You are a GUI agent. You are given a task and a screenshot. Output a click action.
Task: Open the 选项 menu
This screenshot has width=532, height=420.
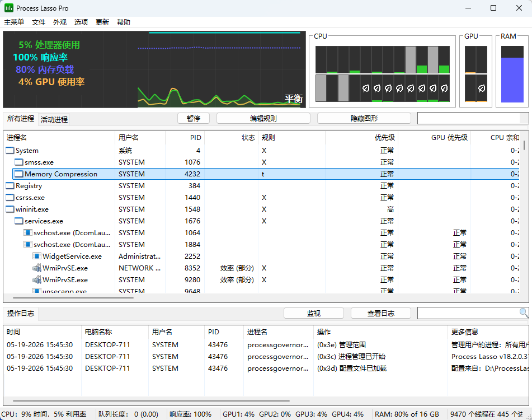click(81, 22)
